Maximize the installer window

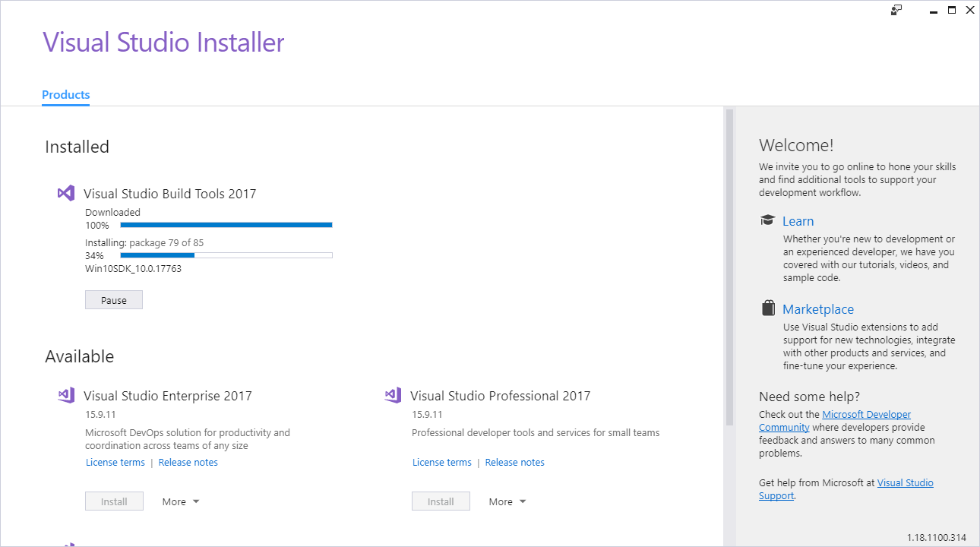pyautogui.click(x=952, y=10)
